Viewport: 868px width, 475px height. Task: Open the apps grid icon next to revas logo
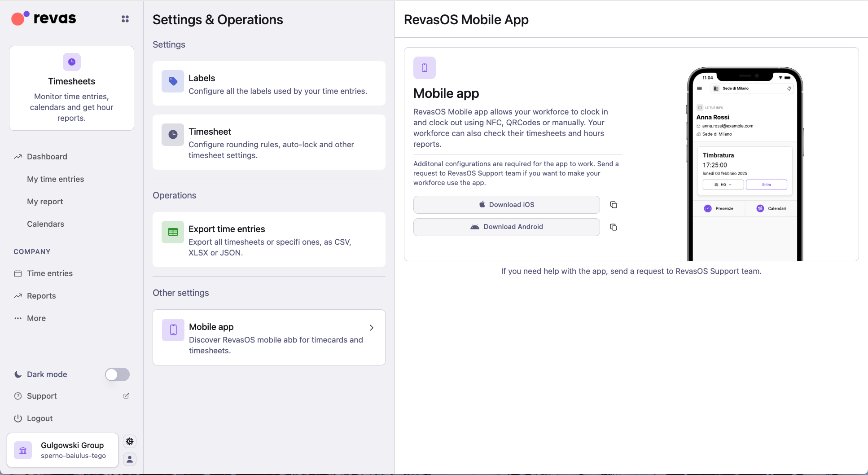point(125,19)
